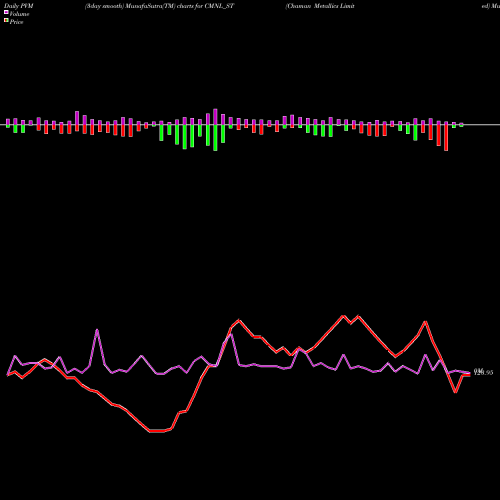Click the green-red Price legend swatch
Viewport: 500px width, 500px height.
(6, 20)
